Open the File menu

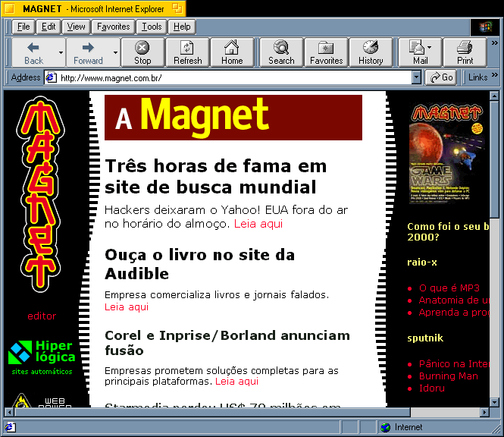click(x=23, y=27)
